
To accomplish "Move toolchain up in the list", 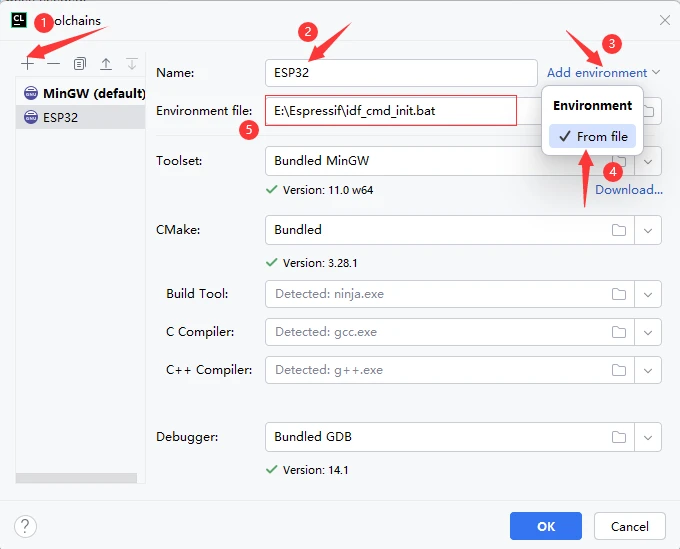I will tap(106, 63).
